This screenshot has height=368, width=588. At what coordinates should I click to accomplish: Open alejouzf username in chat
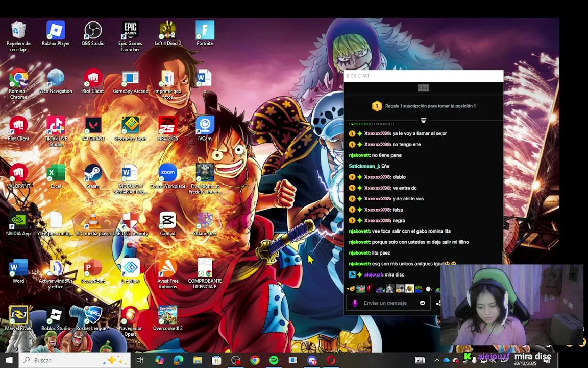click(x=373, y=274)
